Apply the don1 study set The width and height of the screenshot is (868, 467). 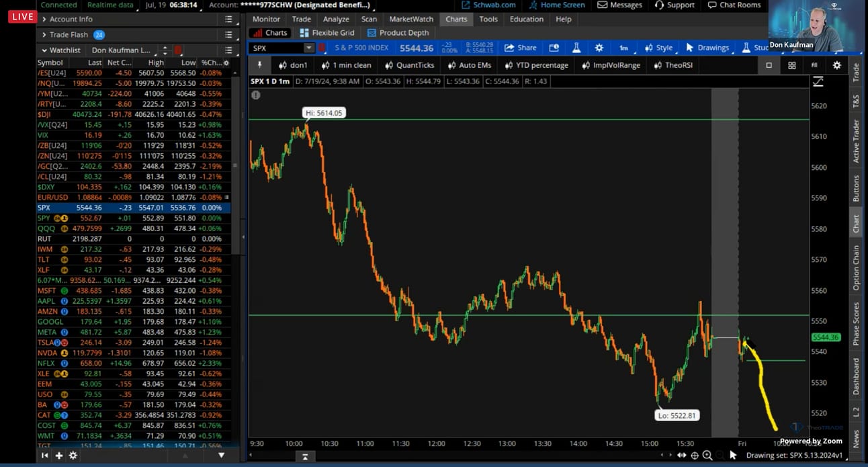coord(292,65)
